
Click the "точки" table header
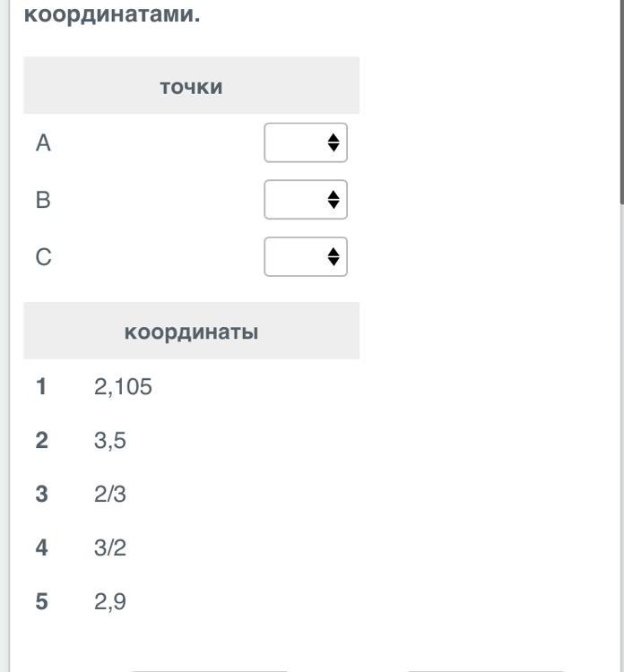point(191,87)
